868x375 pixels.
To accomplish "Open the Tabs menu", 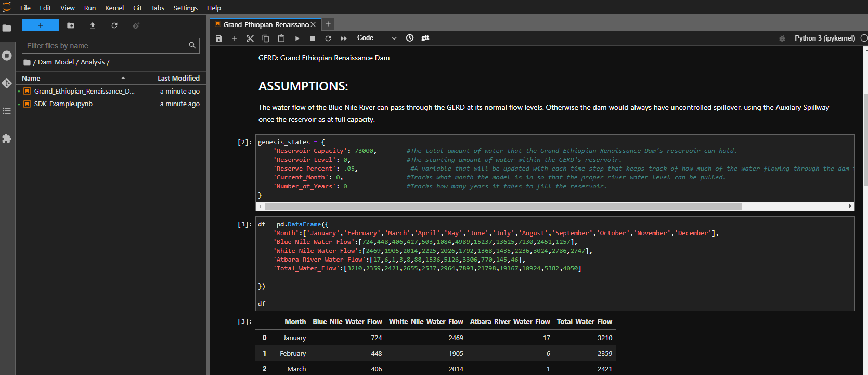I will [x=158, y=8].
